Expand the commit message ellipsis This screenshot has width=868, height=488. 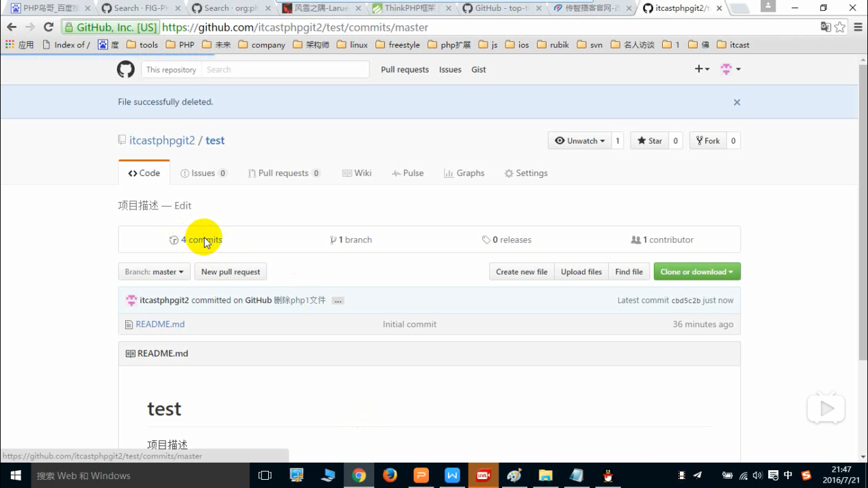[338, 300]
